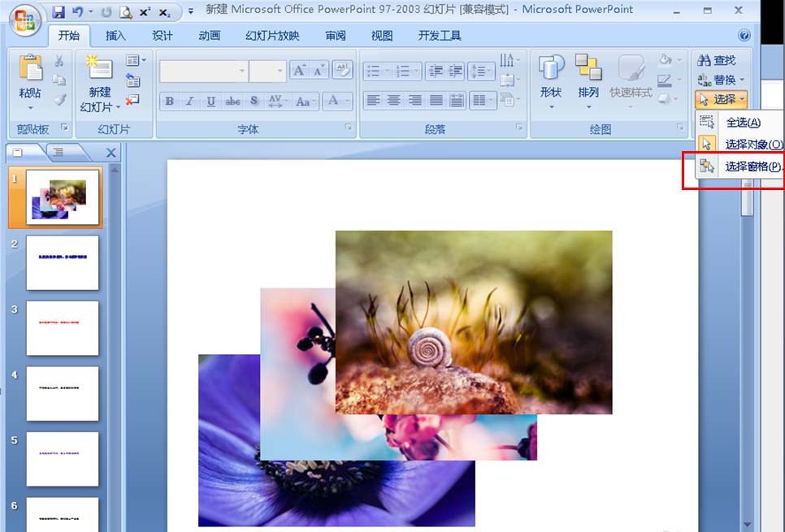Screen dimensions: 785x532
Task: Open the line spacing dropdown
Action: [x=480, y=71]
